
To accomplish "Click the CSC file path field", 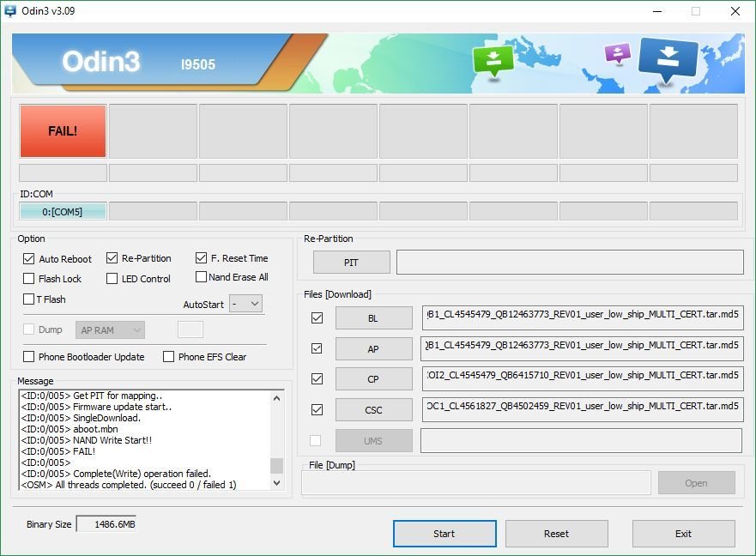I will [583, 409].
